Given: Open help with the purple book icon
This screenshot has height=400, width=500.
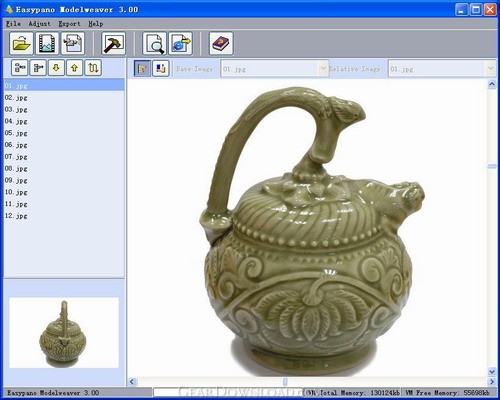Looking at the screenshot, I should [221, 43].
